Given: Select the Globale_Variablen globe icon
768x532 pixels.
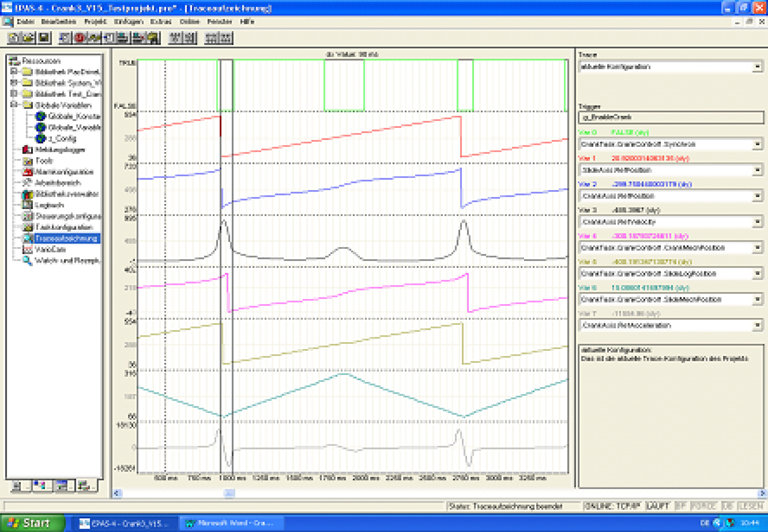Looking at the screenshot, I should tap(41, 127).
